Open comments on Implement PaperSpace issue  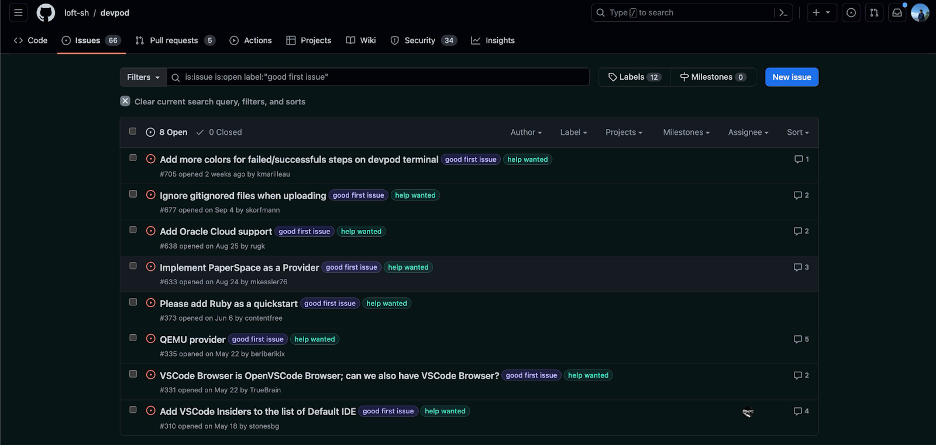click(801, 267)
